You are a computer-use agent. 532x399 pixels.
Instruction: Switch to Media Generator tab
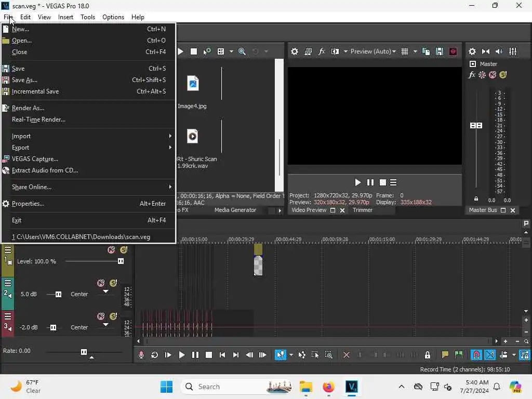235,210
